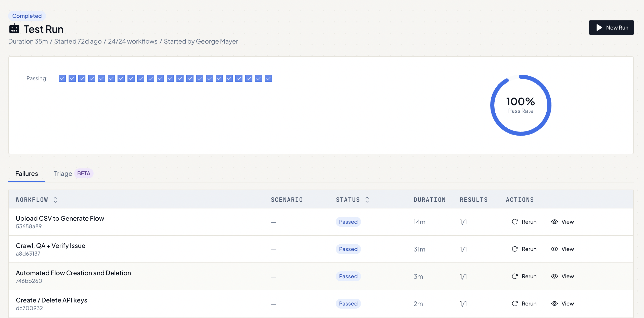Viewport: 644px width, 318px height.
Task: Rerun Upload CSV to Generate Flow
Action: (x=524, y=222)
